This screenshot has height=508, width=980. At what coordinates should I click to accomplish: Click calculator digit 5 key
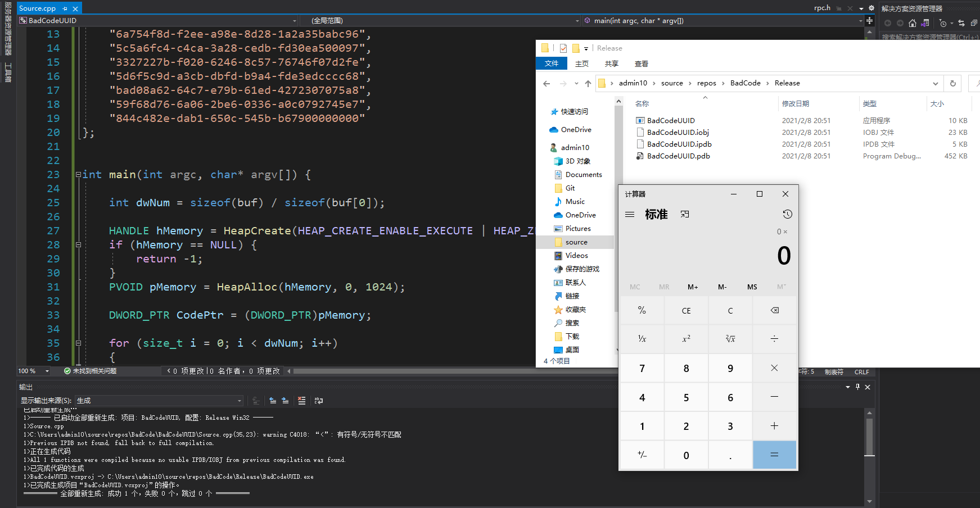(x=686, y=397)
